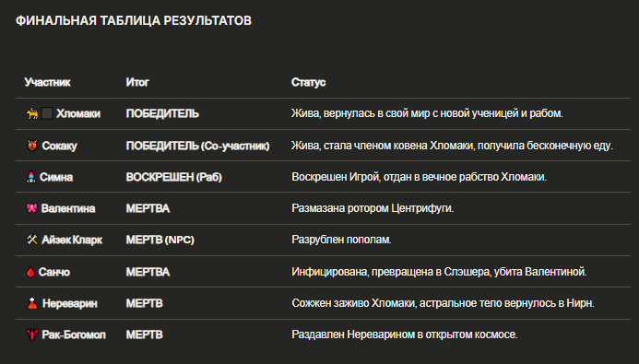Screen dimensions: 639x364
Task: Click the Статус column header
Action: point(309,82)
